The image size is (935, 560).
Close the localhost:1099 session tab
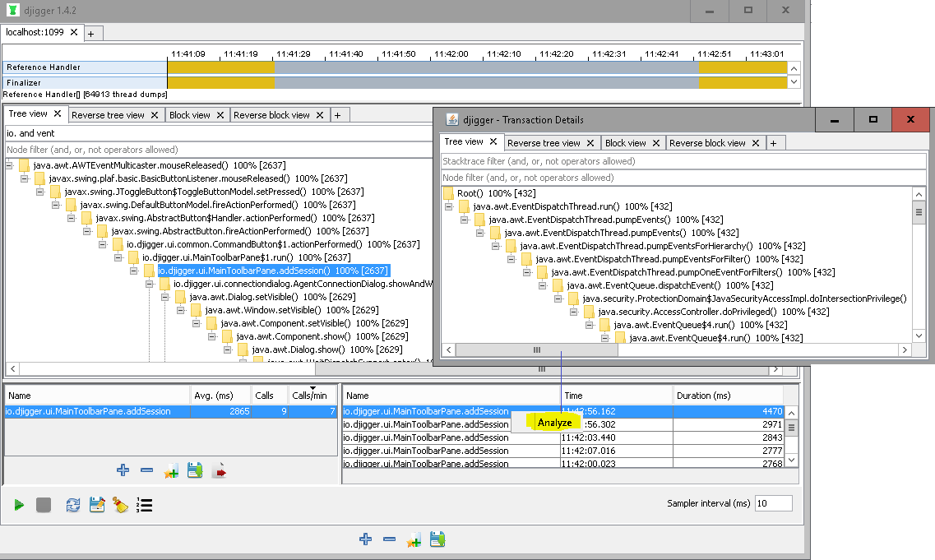(74, 32)
